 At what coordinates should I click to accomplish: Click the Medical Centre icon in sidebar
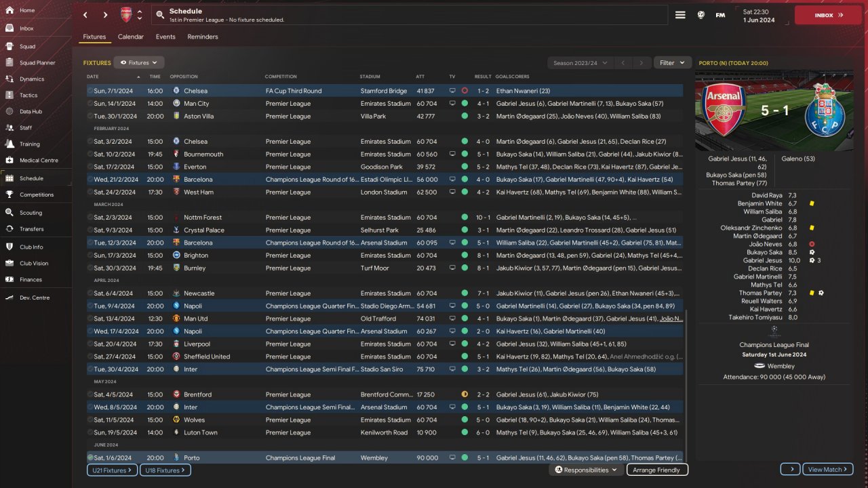point(9,161)
